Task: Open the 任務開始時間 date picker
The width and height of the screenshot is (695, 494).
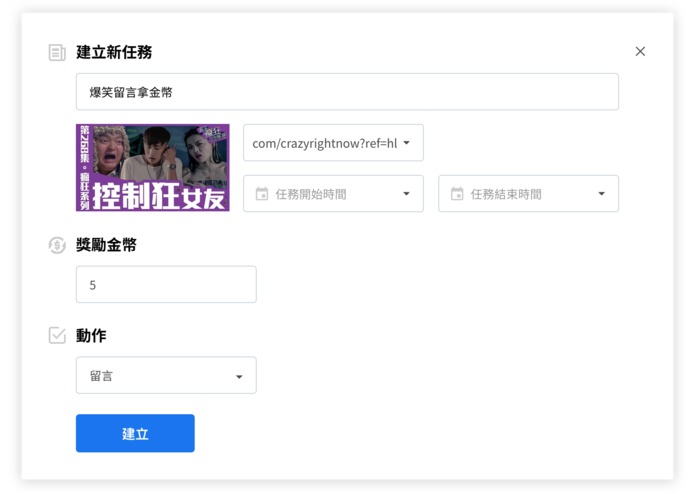Action: (333, 194)
